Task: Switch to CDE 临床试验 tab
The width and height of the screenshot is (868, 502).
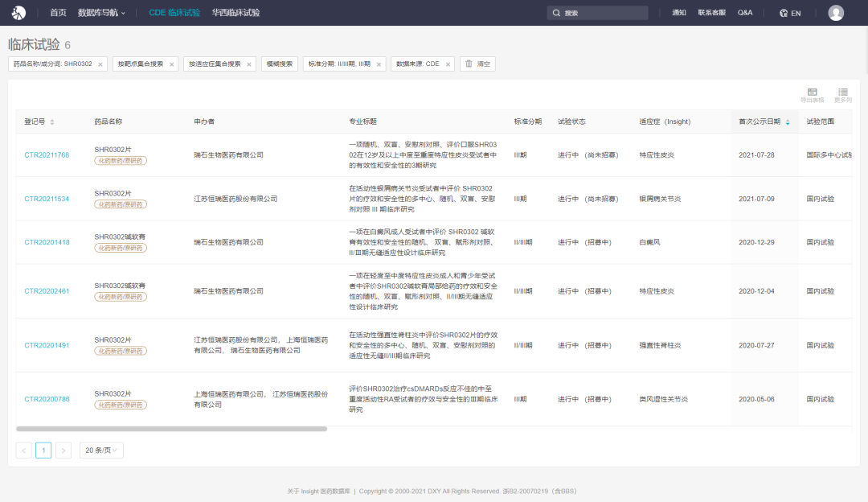Action: click(x=174, y=13)
